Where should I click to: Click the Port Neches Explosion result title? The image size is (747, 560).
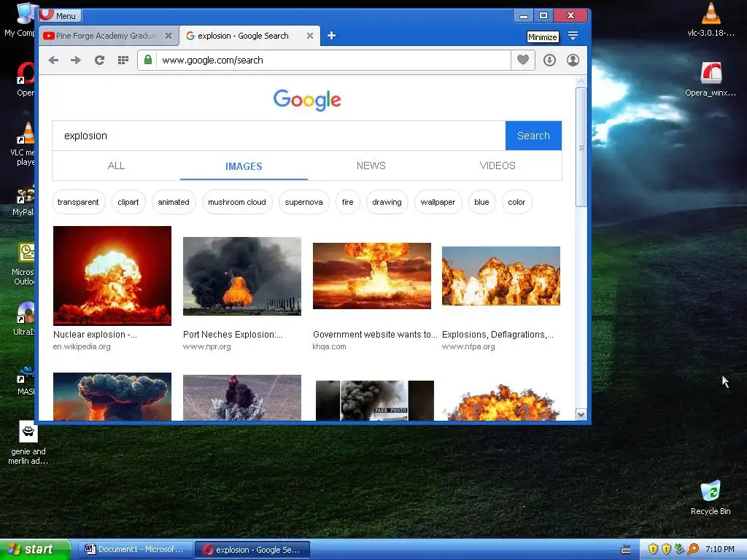pyautogui.click(x=233, y=334)
